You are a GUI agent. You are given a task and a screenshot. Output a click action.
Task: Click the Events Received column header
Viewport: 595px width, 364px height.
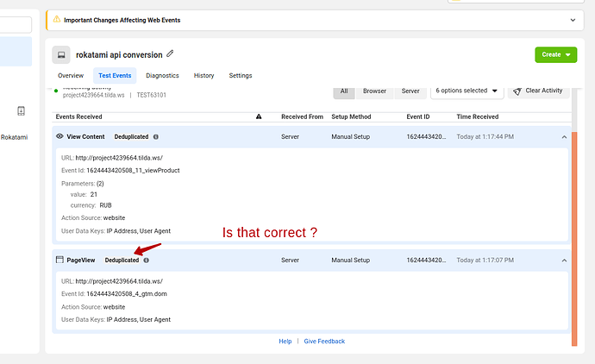click(79, 117)
